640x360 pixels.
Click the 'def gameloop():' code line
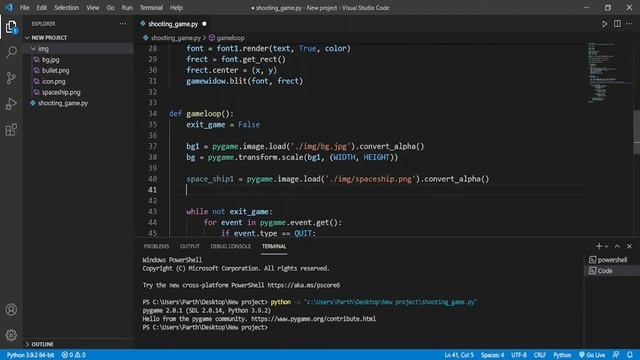(x=201, y=114)
